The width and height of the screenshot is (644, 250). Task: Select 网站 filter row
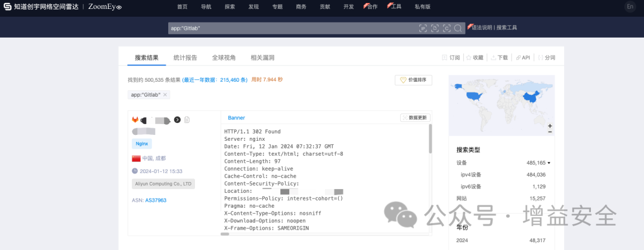pos(503,199)
